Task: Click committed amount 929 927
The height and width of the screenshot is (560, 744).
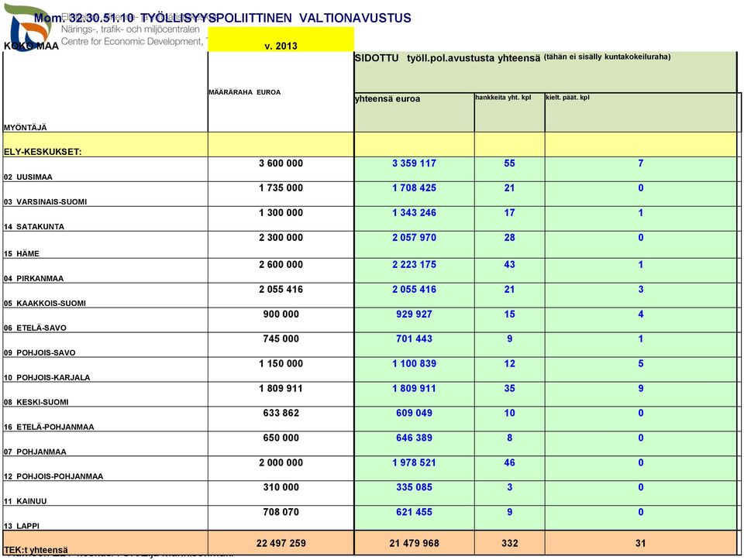Action: (x=414, y=314)
